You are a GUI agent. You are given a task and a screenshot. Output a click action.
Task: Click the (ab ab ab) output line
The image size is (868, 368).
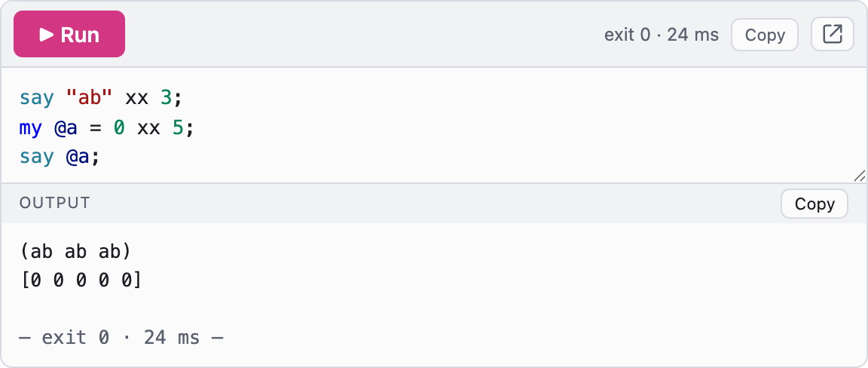point(76,252)
